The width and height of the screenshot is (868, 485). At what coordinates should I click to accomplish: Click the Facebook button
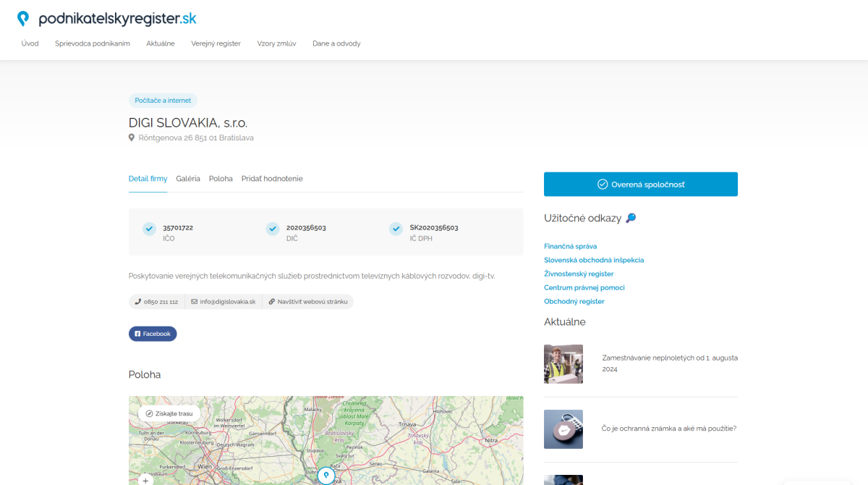coord(153,334)
